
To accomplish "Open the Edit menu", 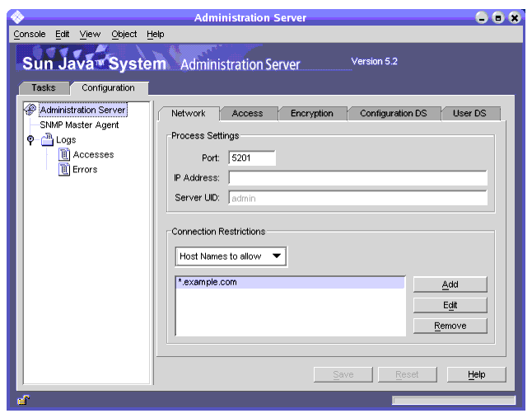I will coord(63,34).
